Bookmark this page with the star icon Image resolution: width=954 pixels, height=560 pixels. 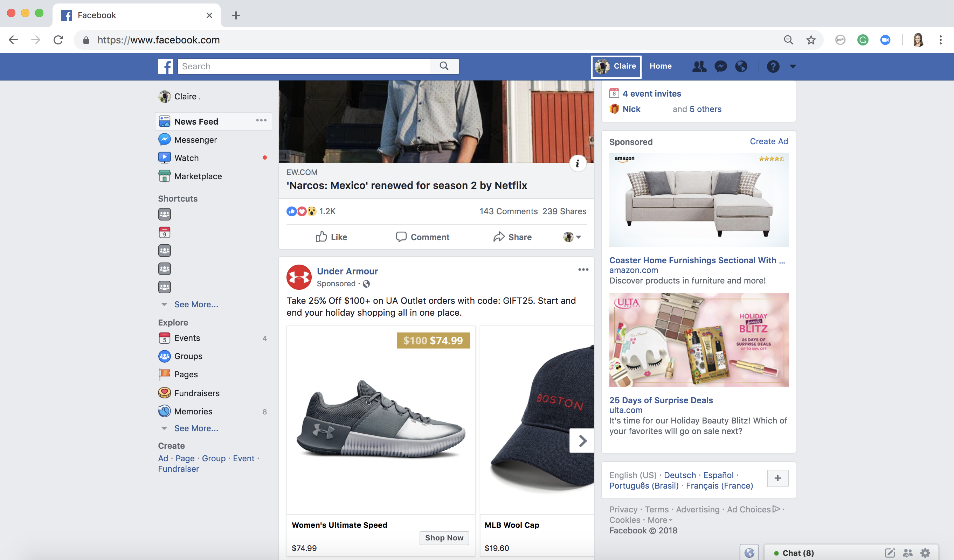[810, 40]
